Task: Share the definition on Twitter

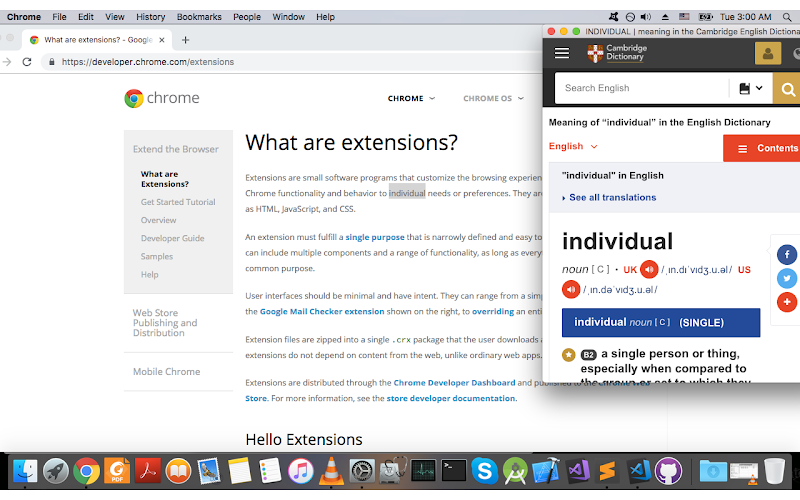Action: click(787, 278)
